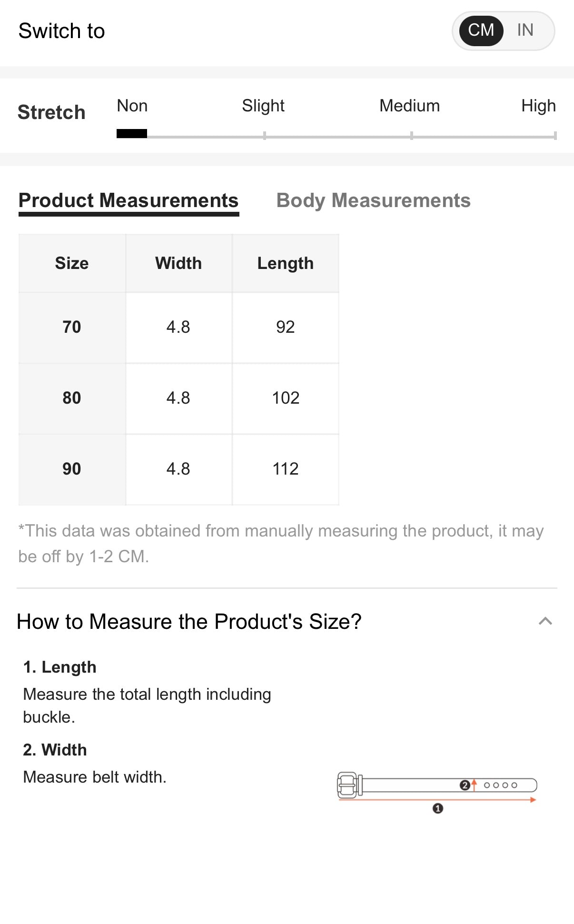This screenshot has height=924, width=574.
Task: Open the Body Measurements tab
Action: [373, 200]
